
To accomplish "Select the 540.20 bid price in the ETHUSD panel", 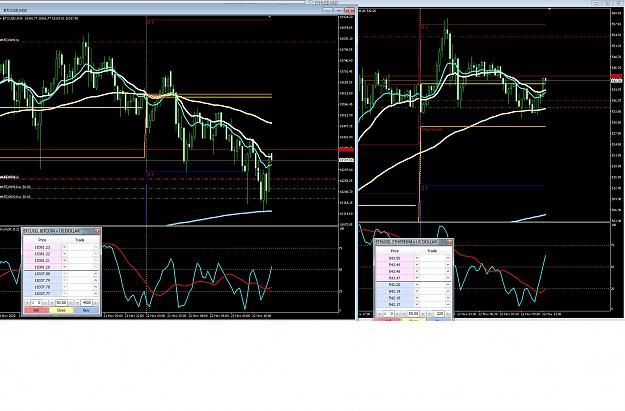I will pyautogui.click(x=394, y=285).
